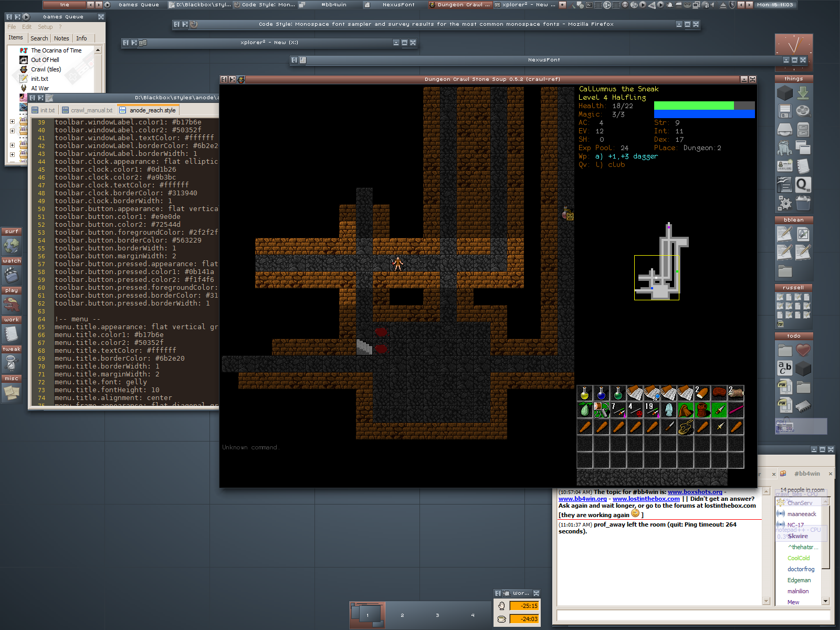Select Crawl (tiles) in games list
The image size is (840, 630).
coord(46,69)
